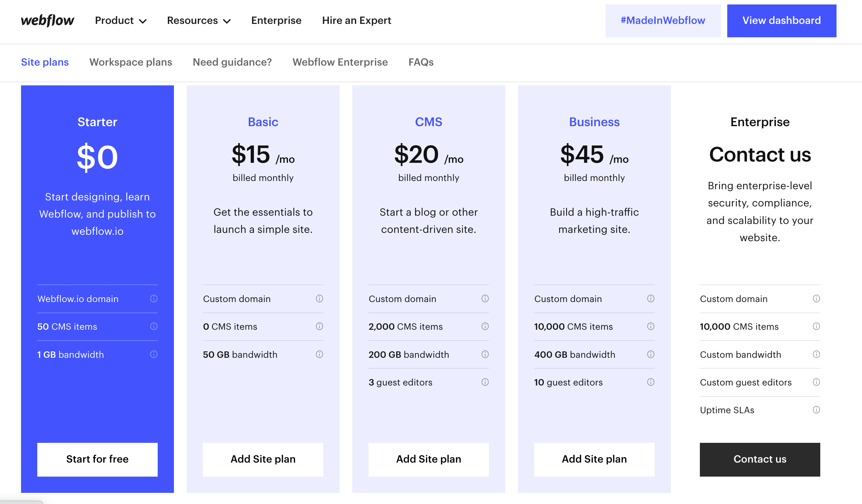The width and height of the screenshot is (862, 504).
Task: Click '50 GB bandwidth' feature text
Action: coord(240,355)
